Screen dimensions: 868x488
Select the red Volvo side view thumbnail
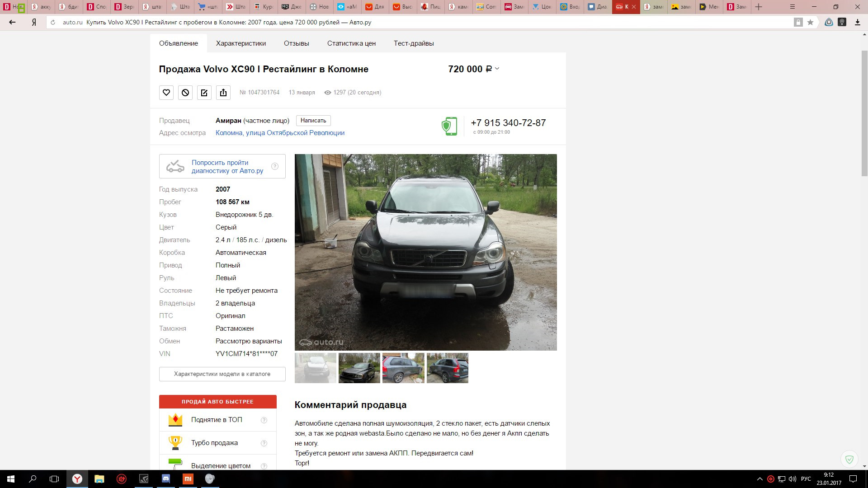403,368
